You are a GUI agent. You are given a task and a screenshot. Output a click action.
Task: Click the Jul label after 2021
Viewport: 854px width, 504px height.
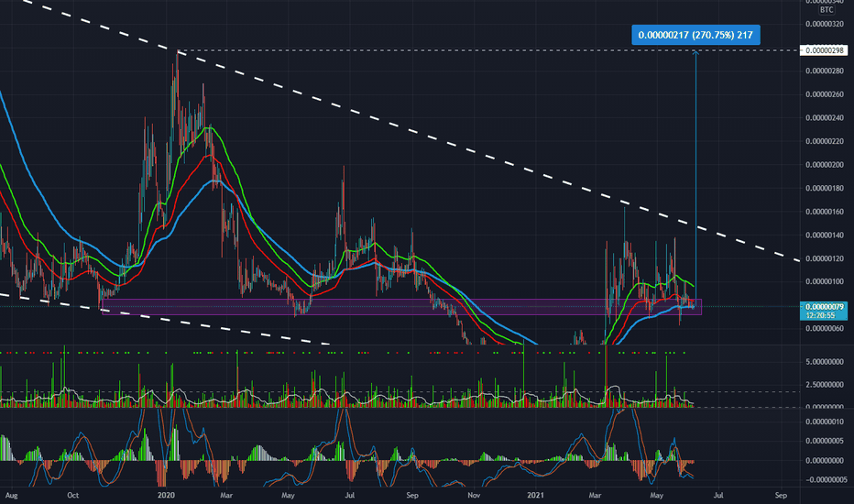[718, 495]
